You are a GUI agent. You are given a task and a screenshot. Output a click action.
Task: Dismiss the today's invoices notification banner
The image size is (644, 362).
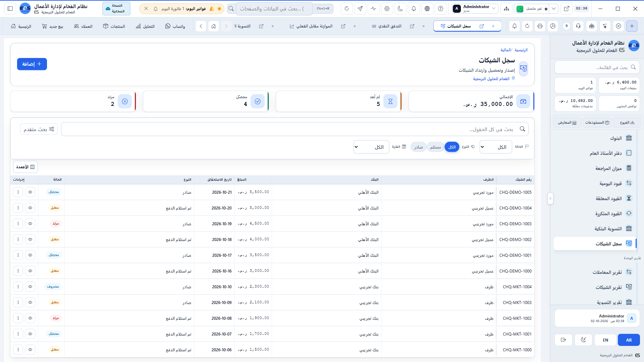146,9
